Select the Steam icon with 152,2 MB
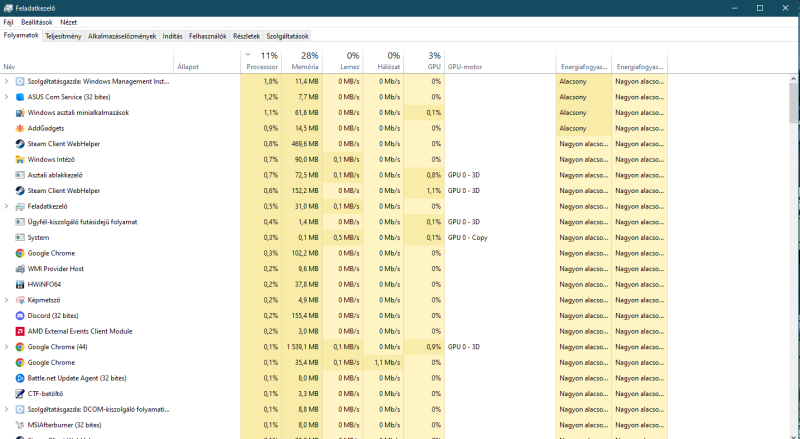The image size is (800, 439). pyautogui.click(x=20, y=191)
